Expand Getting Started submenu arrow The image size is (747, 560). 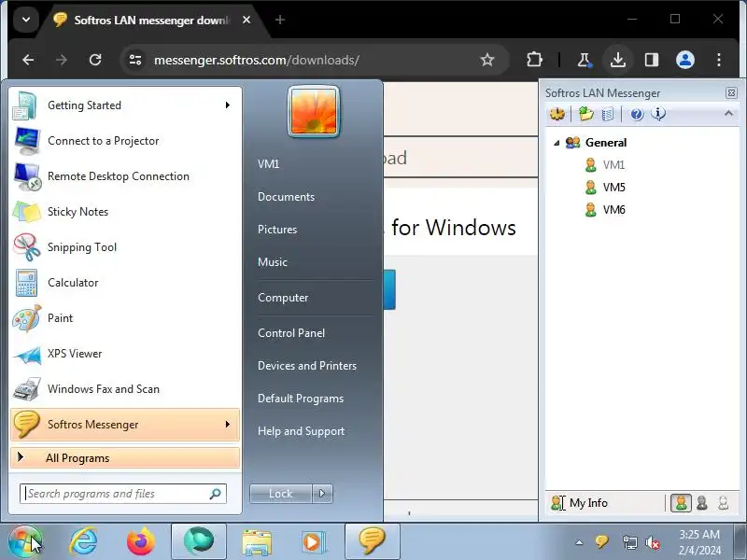(x=228, y=105)
